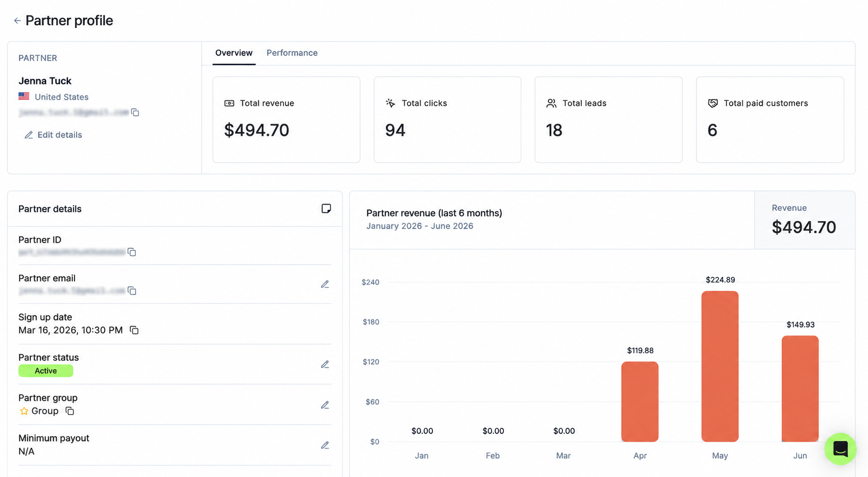Copy the Partner ID value
The height and width of the screenshot is (477, 868).
[x=132, y=252]
